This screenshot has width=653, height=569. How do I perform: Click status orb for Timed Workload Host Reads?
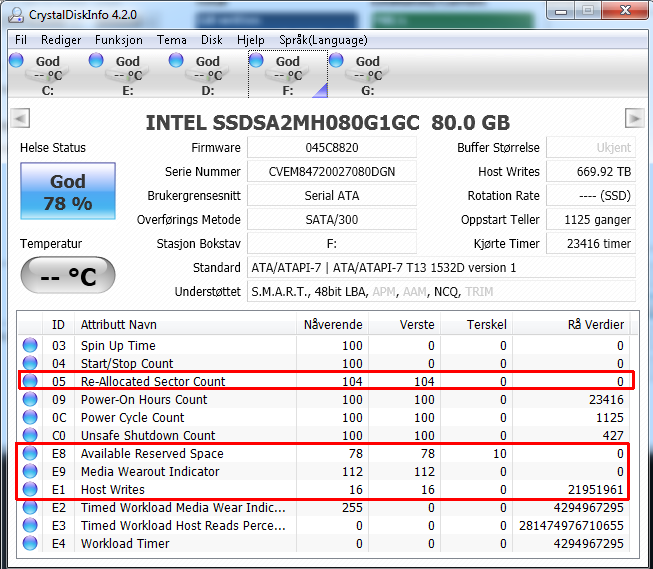(30, 525)
